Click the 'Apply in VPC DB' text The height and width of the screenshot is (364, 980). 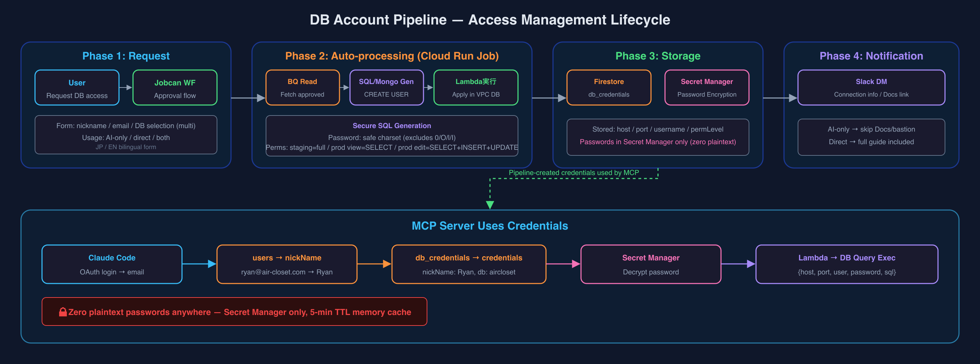coord(476,94)
